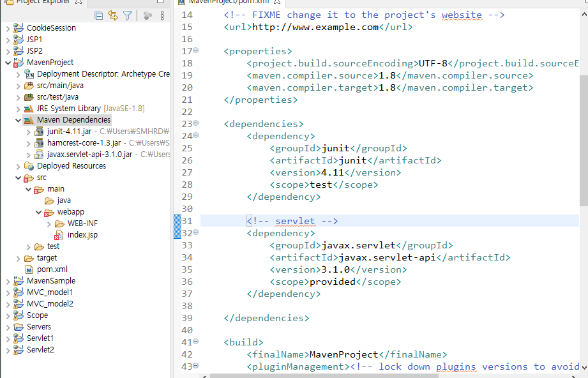Select the Servlet1 project
The width and height of the screenshot is (588, 378).
click(x=40, y=338)
